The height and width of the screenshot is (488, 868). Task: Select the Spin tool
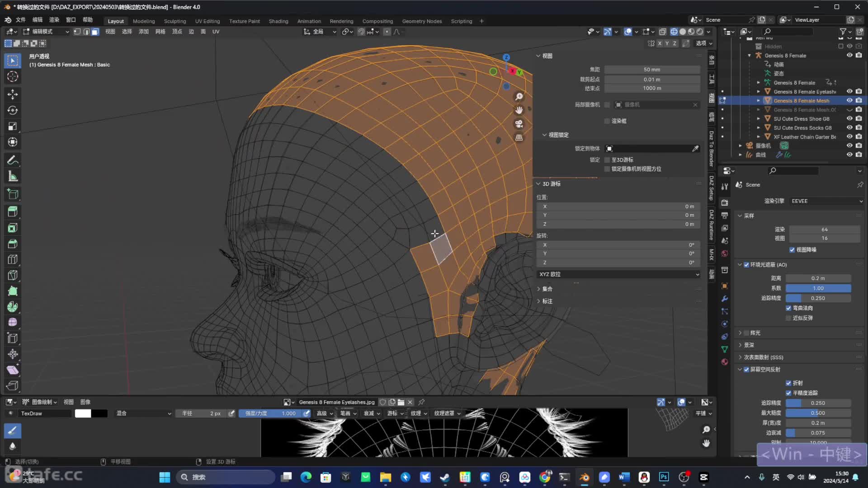point(13,307)
